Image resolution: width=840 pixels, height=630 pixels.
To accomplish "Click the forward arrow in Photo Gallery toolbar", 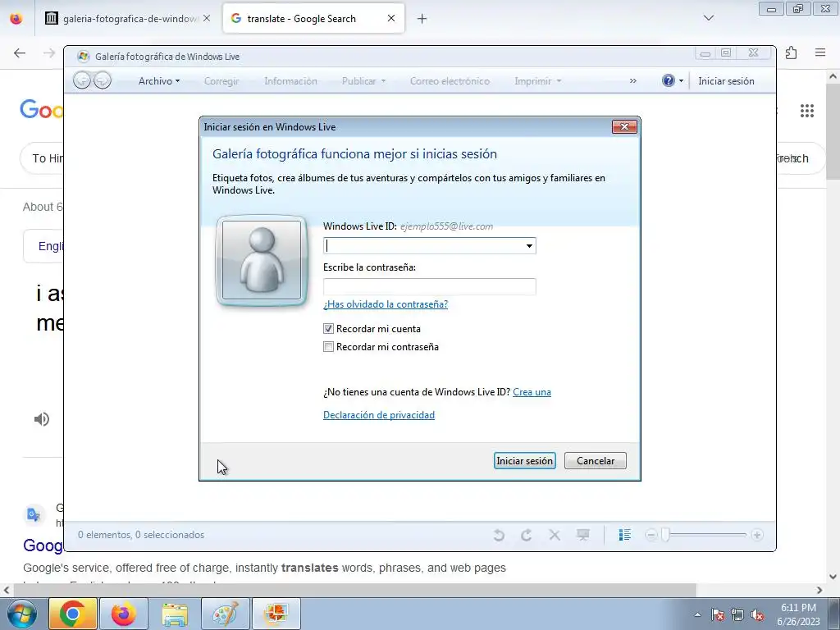I will click(103, 80).
